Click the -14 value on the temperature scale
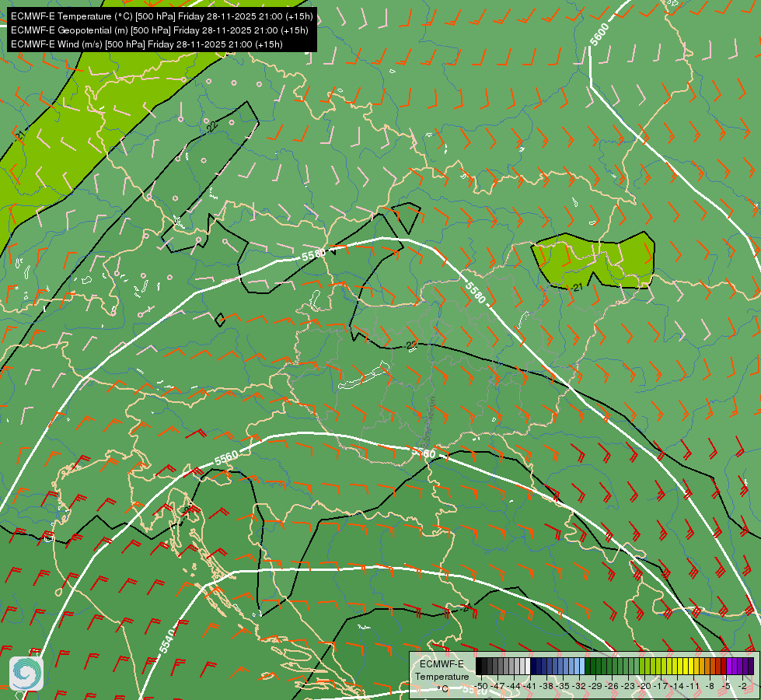 point(677,686)
